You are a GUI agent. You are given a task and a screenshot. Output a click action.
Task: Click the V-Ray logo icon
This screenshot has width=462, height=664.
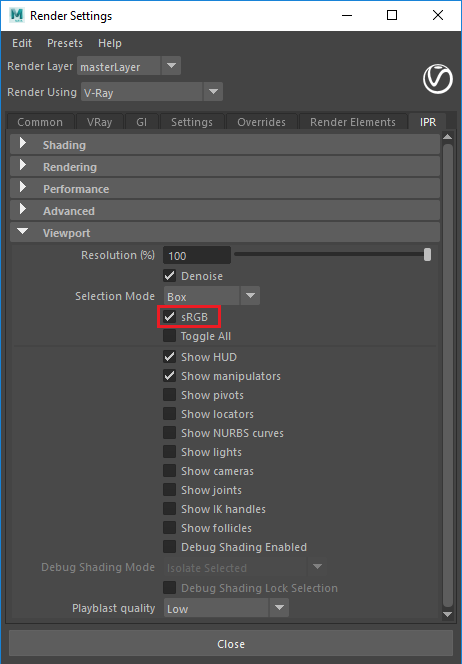(x=438, y=79)
